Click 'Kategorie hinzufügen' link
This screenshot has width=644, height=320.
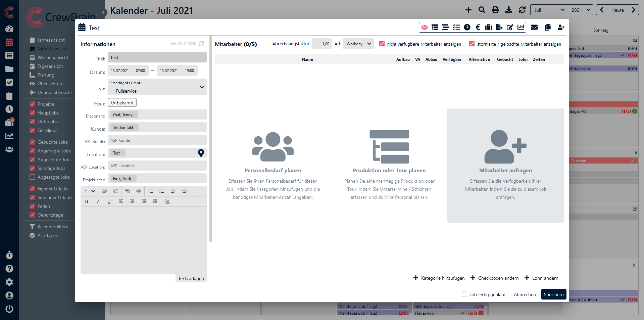[x=439, y=278]
